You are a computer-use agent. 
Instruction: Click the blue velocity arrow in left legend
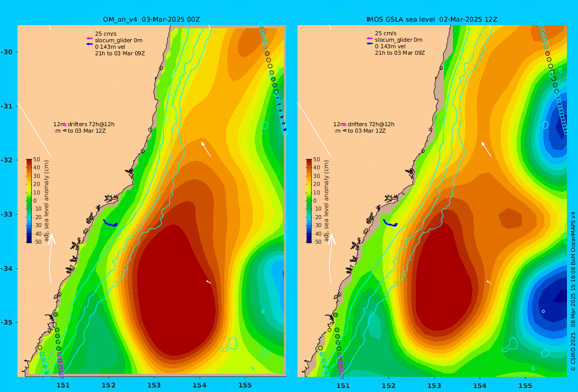89,44
